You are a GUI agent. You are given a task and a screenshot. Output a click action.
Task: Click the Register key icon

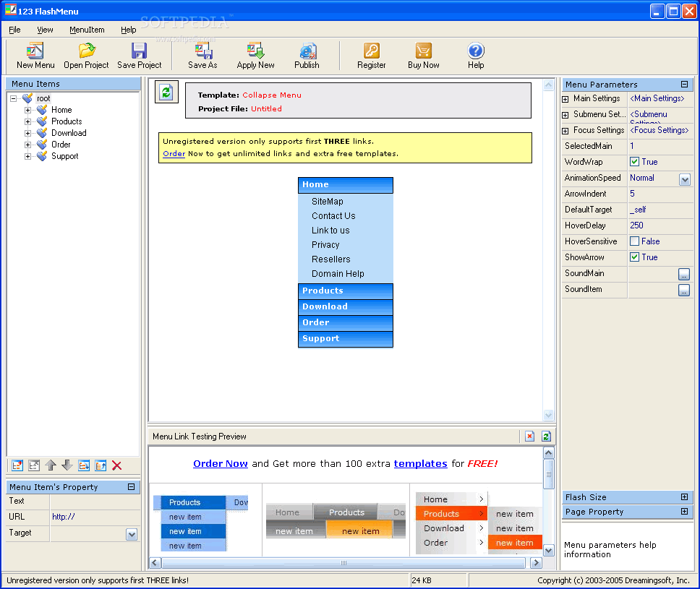coord(372,51)
